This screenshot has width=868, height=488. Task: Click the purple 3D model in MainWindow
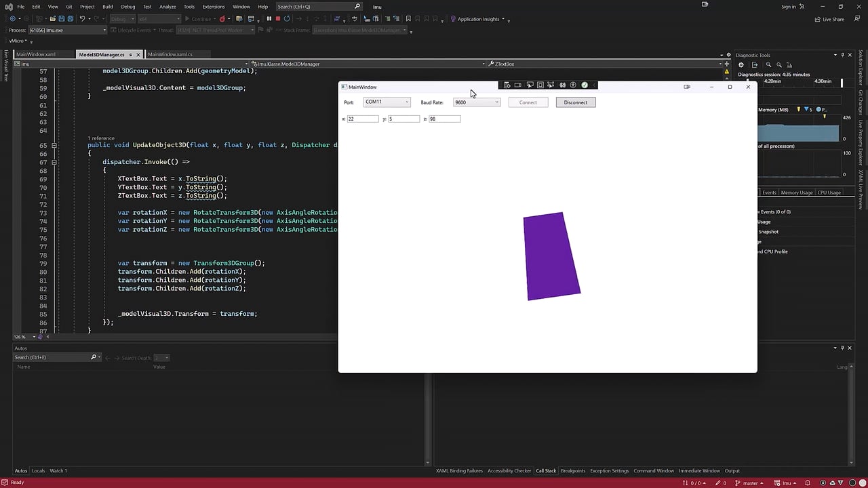pyautogui.click(x=551, y=256)
